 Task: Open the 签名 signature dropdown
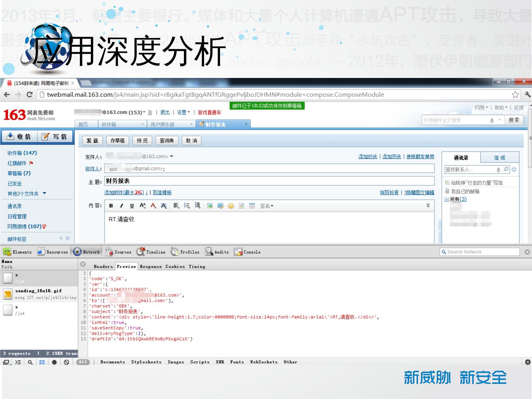click(x=267, y=206)
